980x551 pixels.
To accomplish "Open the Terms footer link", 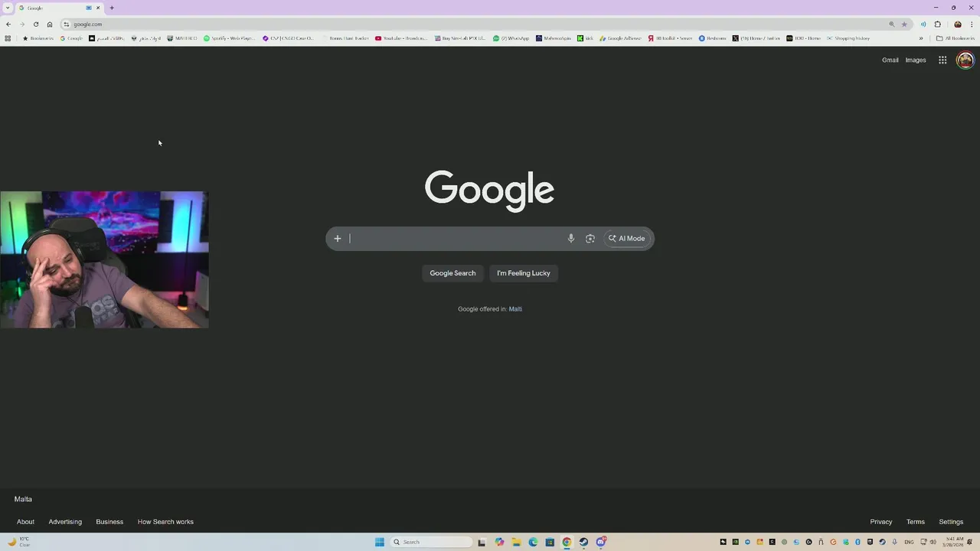I will 916,522.
